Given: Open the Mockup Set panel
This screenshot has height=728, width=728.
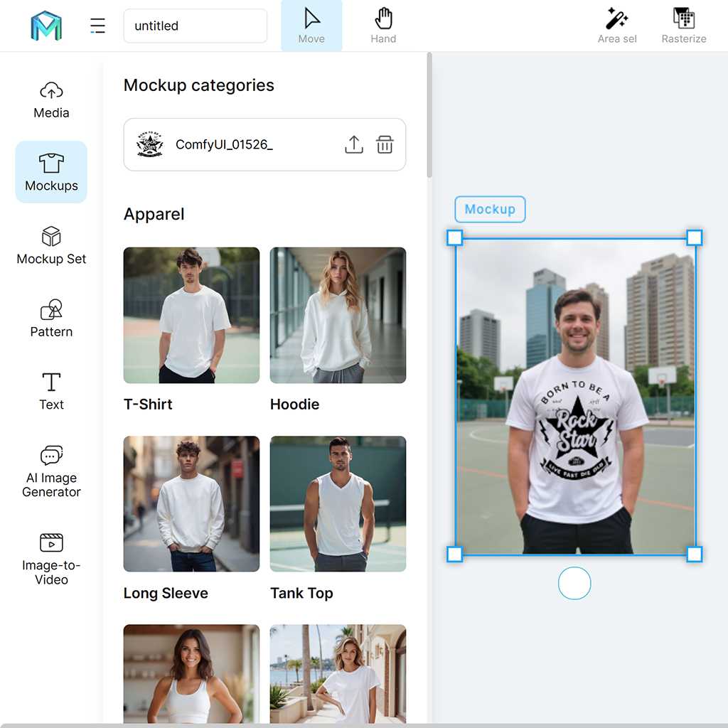Looking at the screenshot, I should pos(51,245).
